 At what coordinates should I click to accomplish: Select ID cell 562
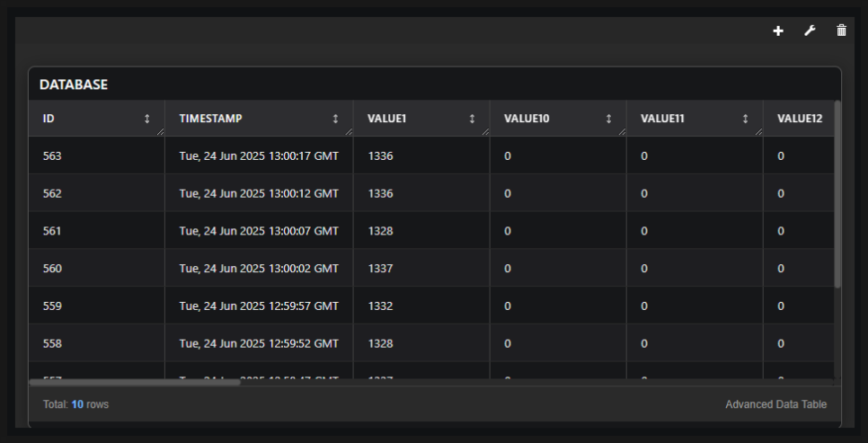pos(97,193)
